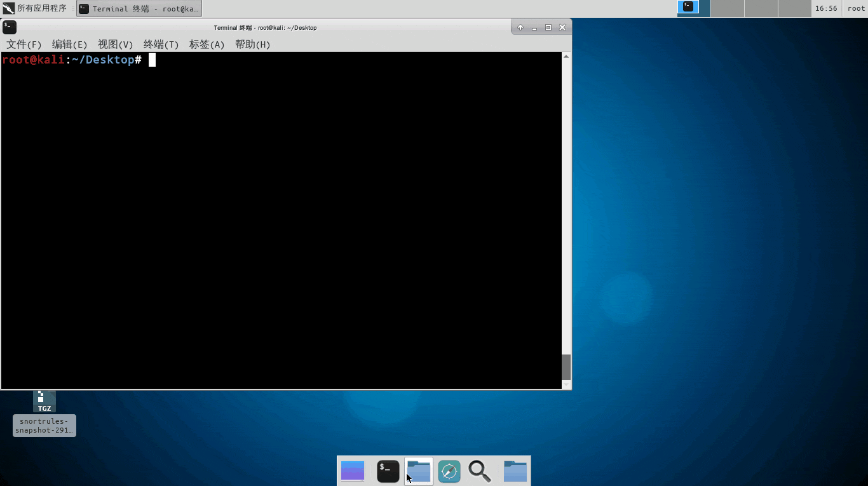Image resolution: width=868 pixels, height=486 pixels.
Task: Open the 标签(A) menu
Action: tap(207, 44)
